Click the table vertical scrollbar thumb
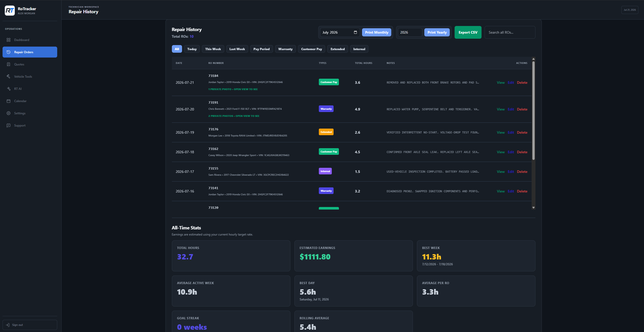The image size is (644, 332). point(533,111)
